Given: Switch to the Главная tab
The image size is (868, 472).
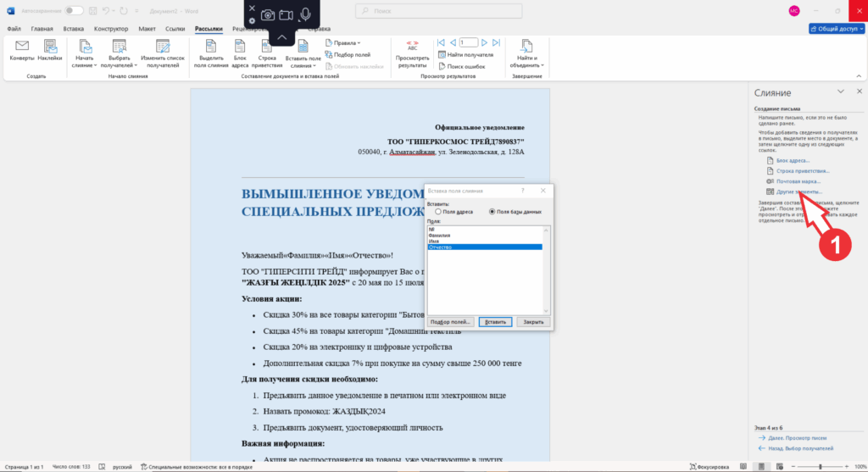Looking at the screenshot, I should pyautogui.click(x=42, y=29).
